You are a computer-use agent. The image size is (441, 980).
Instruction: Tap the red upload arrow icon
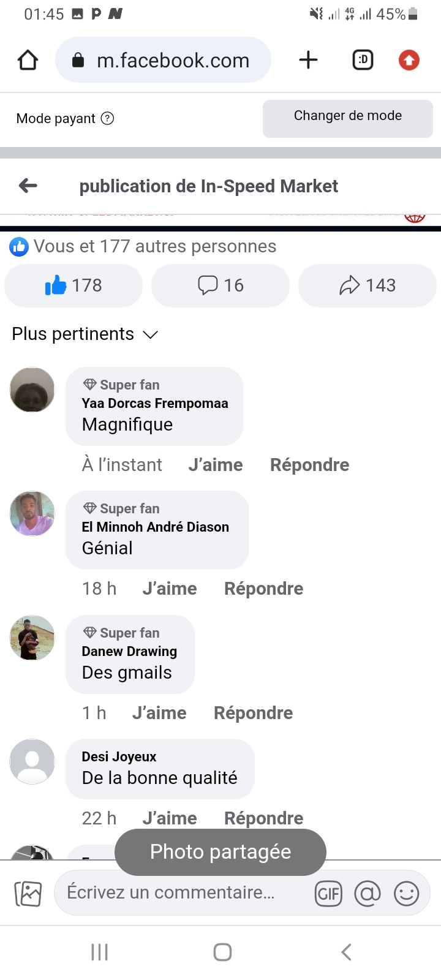[409, 60]
